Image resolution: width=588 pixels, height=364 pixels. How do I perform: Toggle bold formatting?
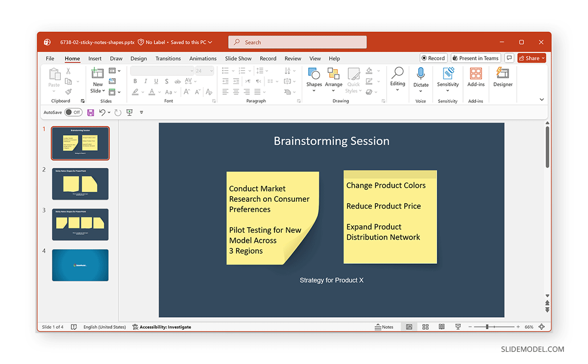135,81
